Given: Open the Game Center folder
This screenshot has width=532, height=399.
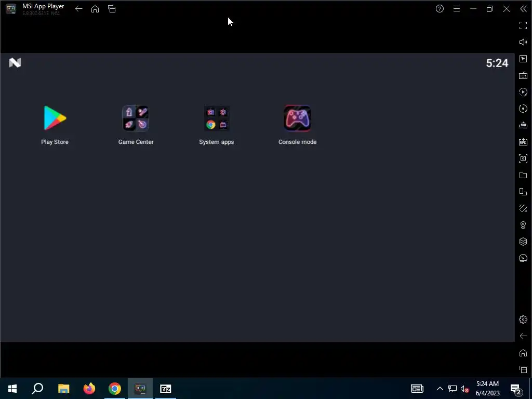Looking at the screenshot, I should pos(136,118).
